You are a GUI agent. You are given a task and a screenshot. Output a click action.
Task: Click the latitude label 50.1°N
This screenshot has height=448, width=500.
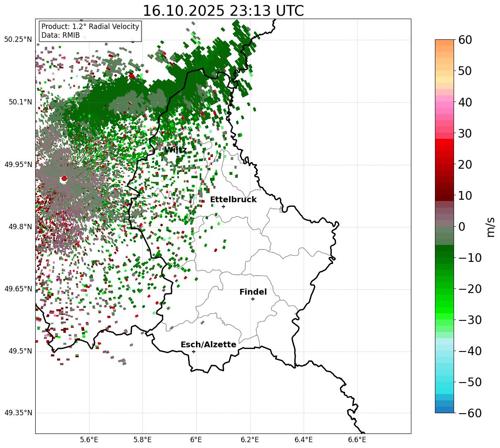click(20, 102)
